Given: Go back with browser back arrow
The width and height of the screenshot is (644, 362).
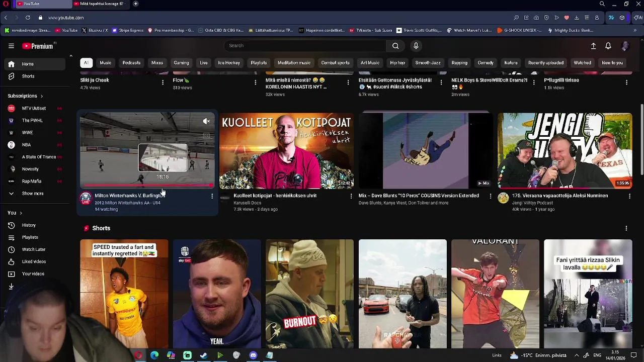Looking at the screenshot, I should pyautogui.click(x=6, y=18).
